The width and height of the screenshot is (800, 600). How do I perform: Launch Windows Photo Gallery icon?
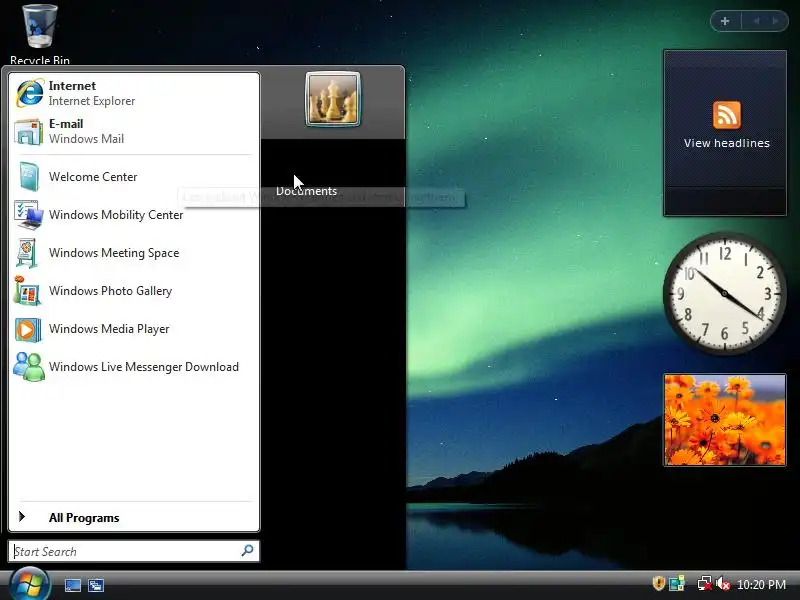(29, 291)
